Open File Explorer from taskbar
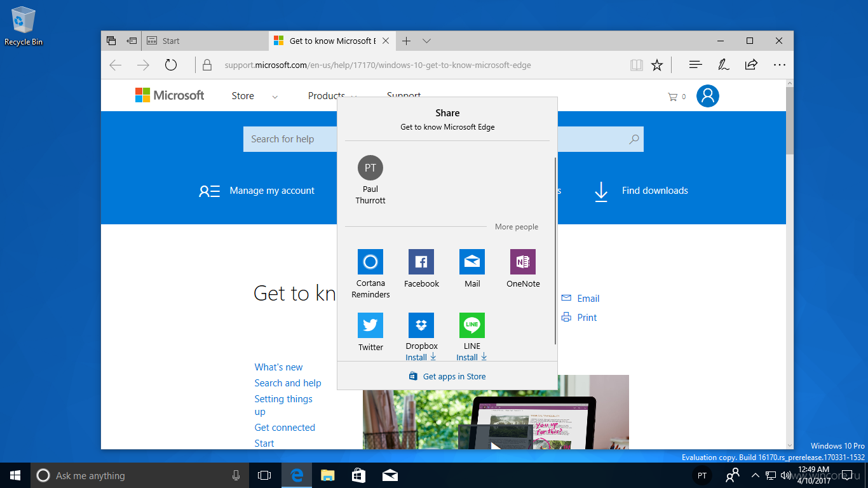868x488 pixels. tap(327, 475)
